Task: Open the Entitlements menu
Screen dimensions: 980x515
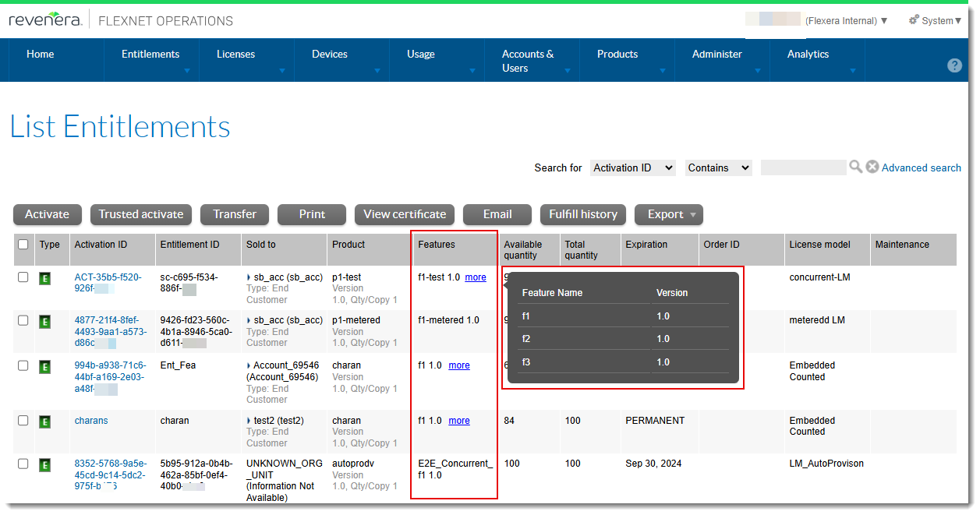Action: click(150, 55)
